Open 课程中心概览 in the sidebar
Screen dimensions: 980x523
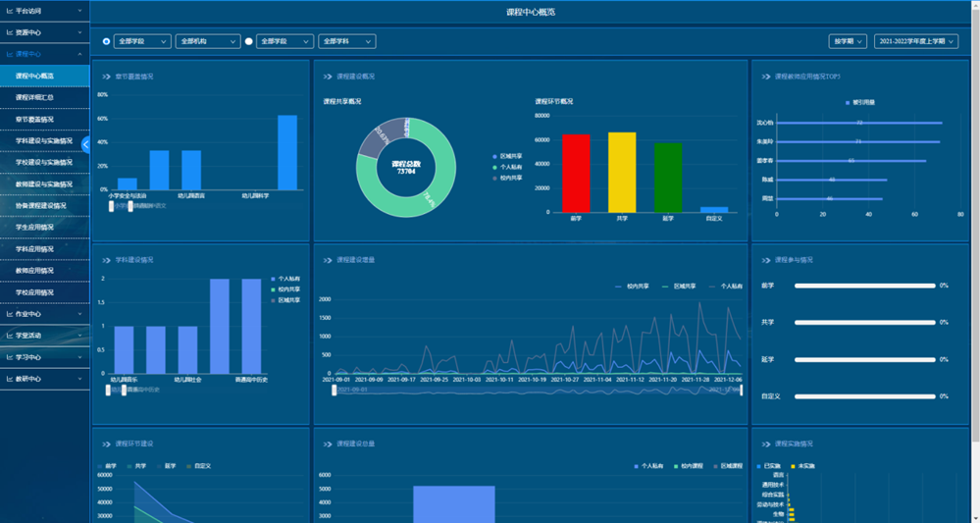[44, 76]
